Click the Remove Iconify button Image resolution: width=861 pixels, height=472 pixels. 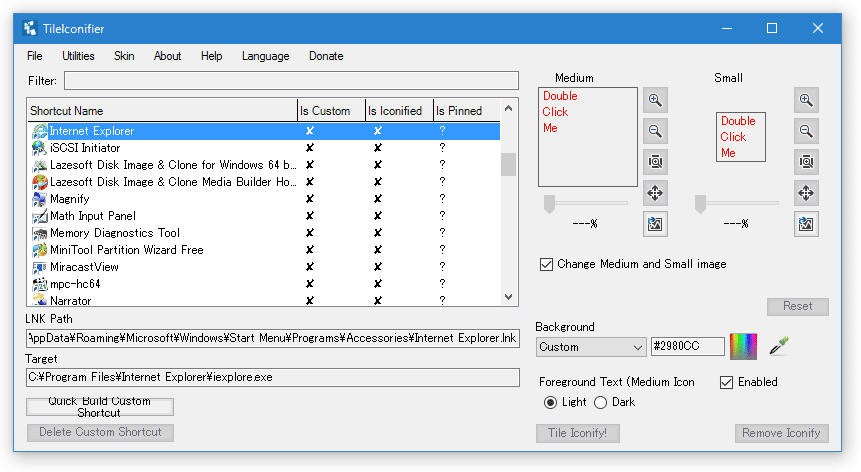tap(781, 433)
